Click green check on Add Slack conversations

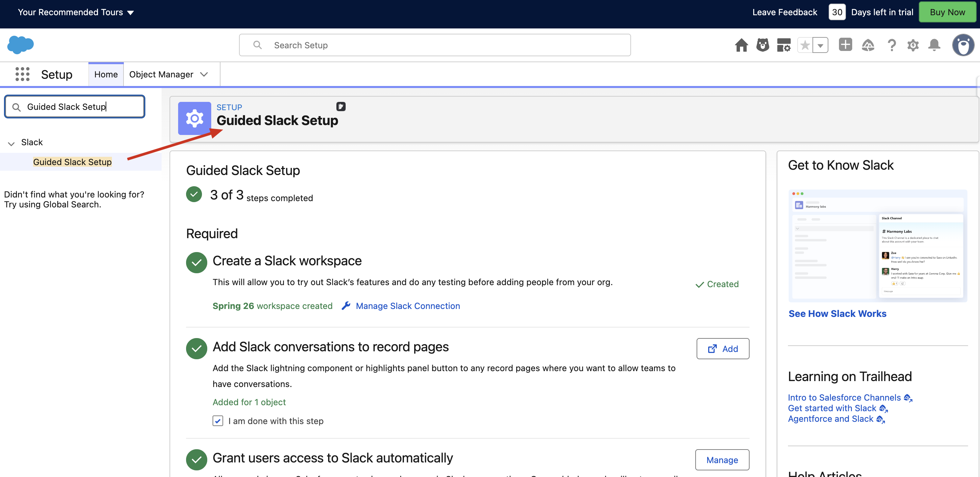click(x=196, y=348)
